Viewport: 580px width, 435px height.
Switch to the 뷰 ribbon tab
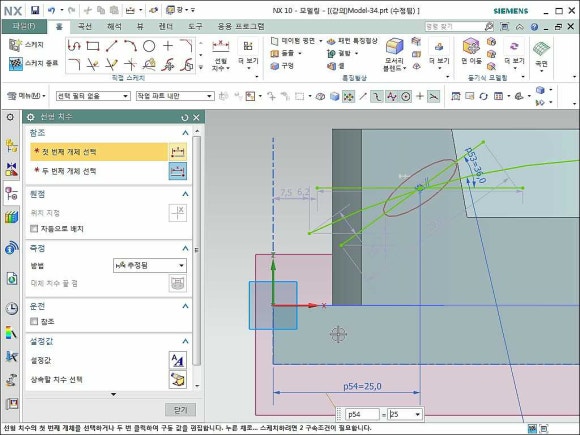pos(140,27)
